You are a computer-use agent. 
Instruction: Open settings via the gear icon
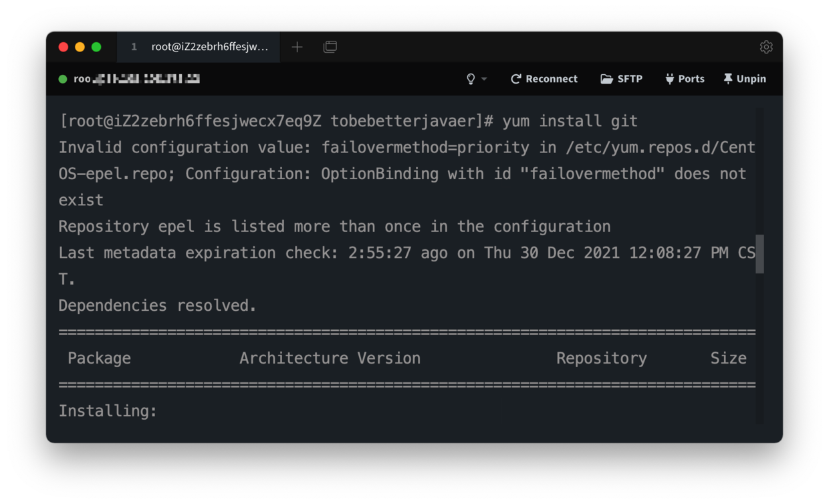click(766, 47)
